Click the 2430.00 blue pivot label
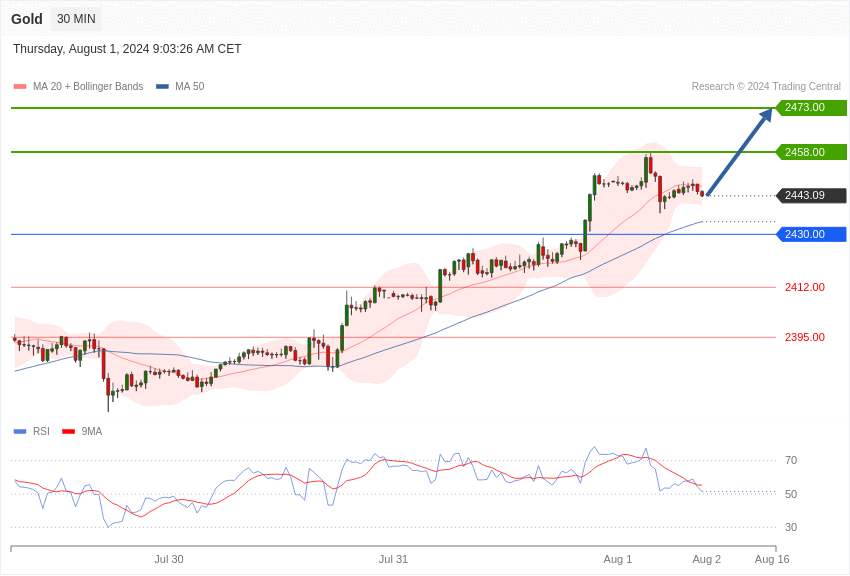This screenshot has height=576, width=850. tap(812, 234)
